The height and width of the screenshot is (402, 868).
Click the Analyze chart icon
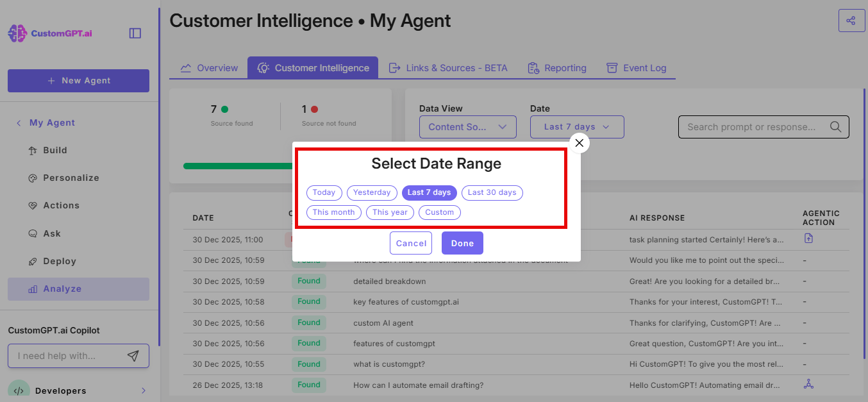tap(33, 289)
